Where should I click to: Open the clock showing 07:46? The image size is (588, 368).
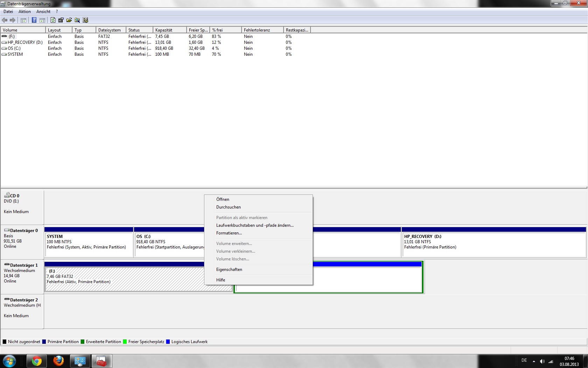pos(569,361)
